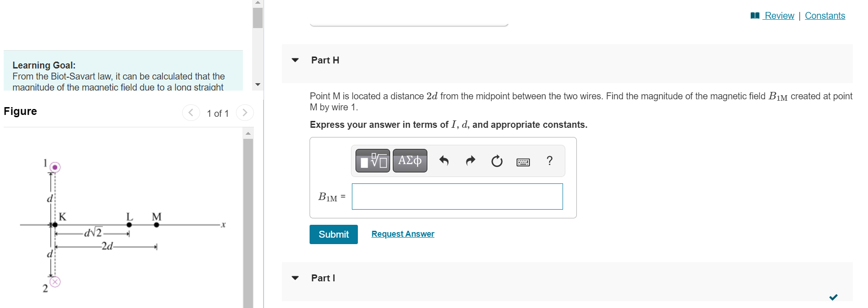Go to the previous figure arrow

(191, 113)
